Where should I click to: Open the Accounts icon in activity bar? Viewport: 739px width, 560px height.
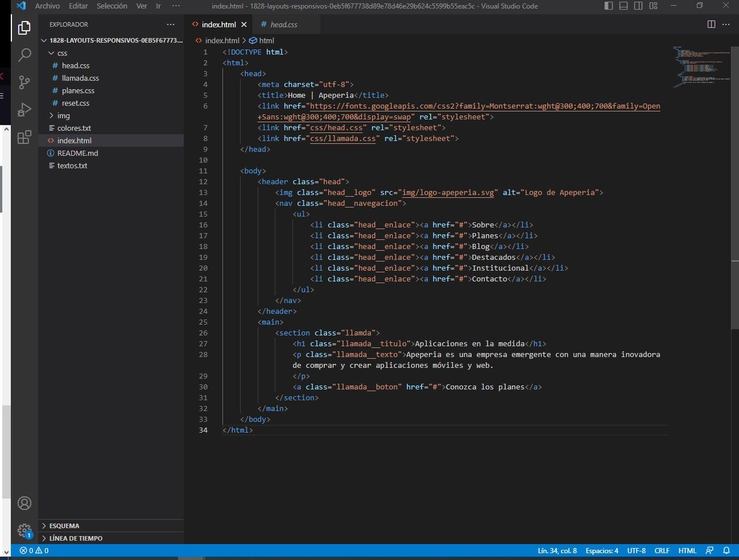(x=24, y=503)
